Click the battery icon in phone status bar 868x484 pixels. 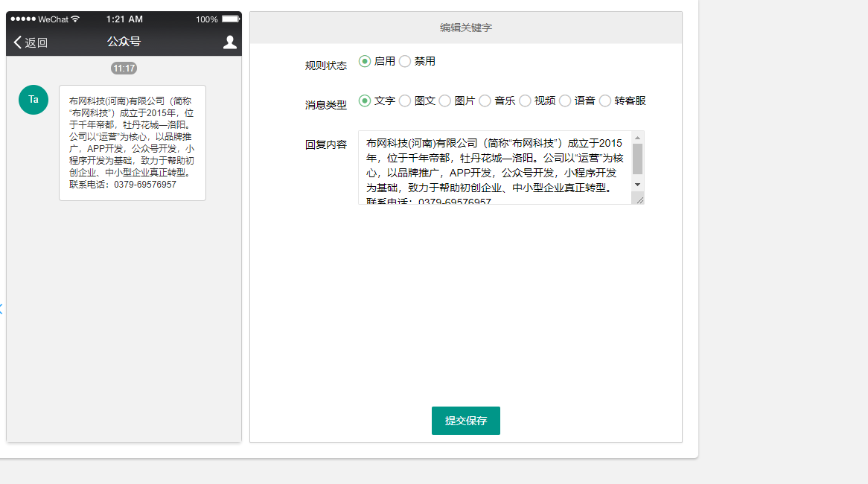231,19
